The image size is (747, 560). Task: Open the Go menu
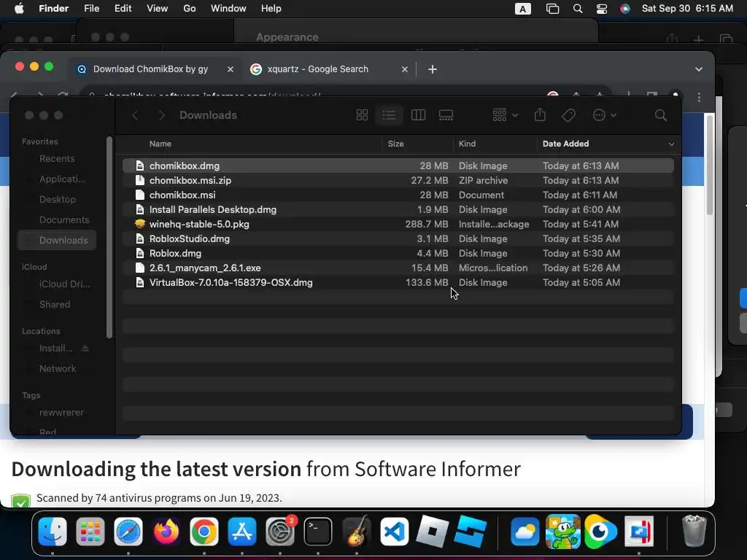click(190, 9)
